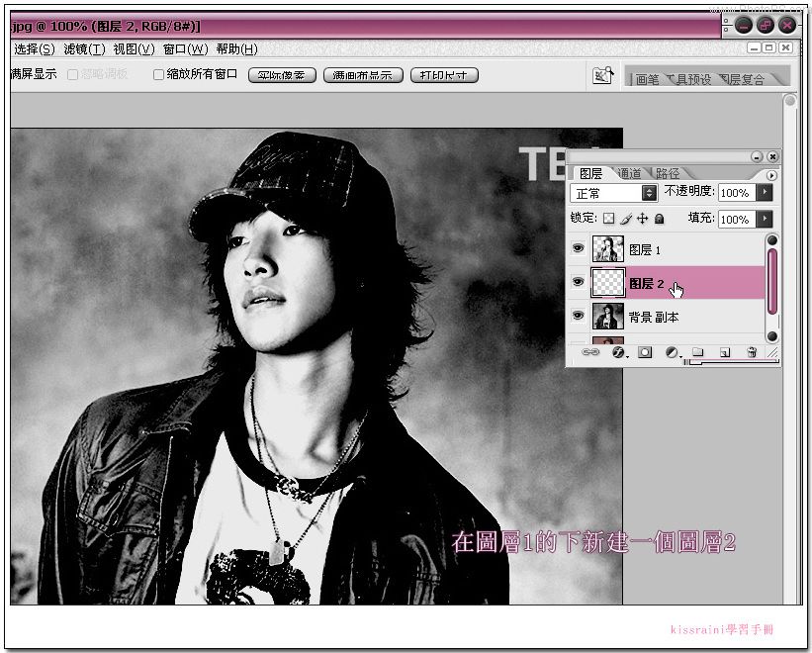Select the 图层 2 transparent thumbnail

608,283
